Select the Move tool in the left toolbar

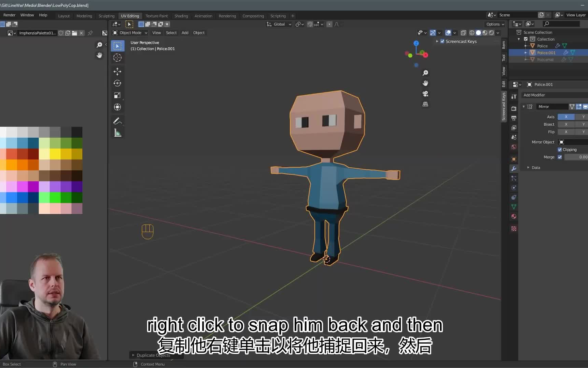tap(117, 71)
